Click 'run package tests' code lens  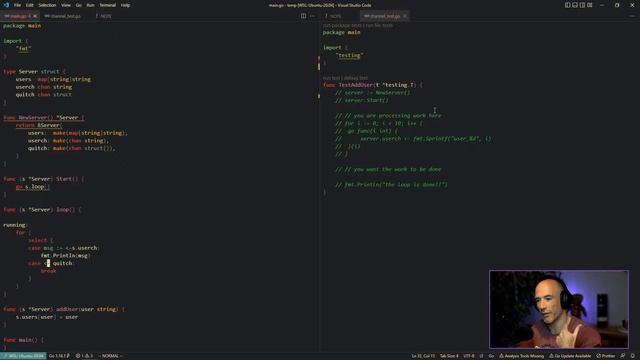[x=342, y=26]
